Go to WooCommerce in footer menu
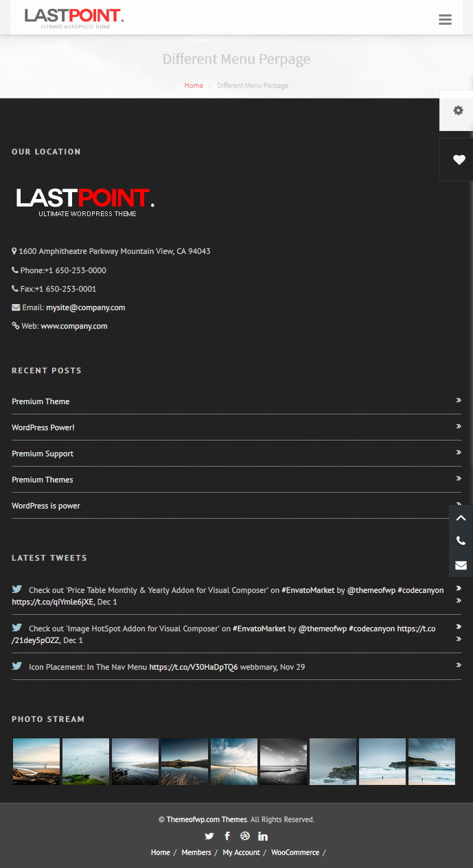 click(x=295, y=852)
